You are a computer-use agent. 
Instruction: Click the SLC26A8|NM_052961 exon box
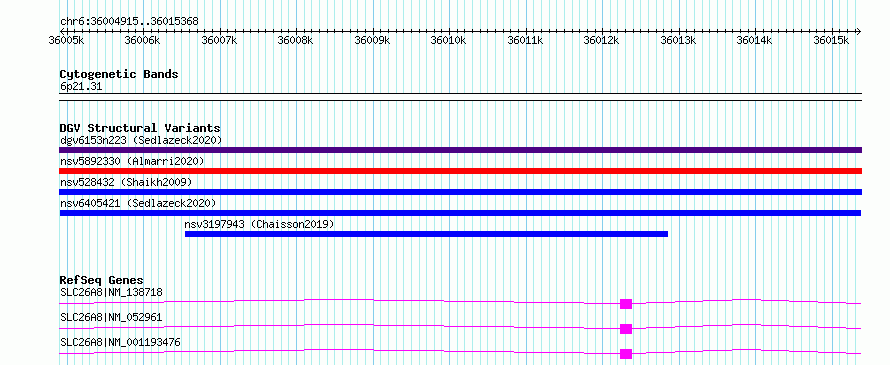click(x=625, y=329)
